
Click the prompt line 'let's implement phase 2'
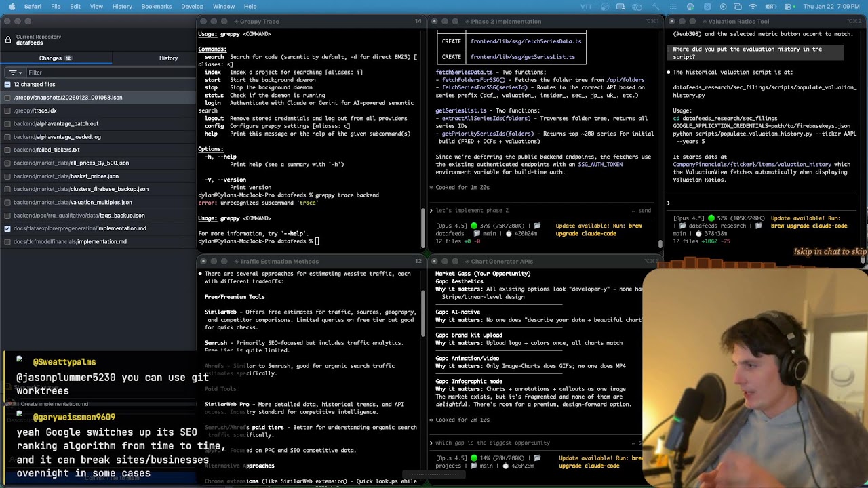click(x=472, y=211)
